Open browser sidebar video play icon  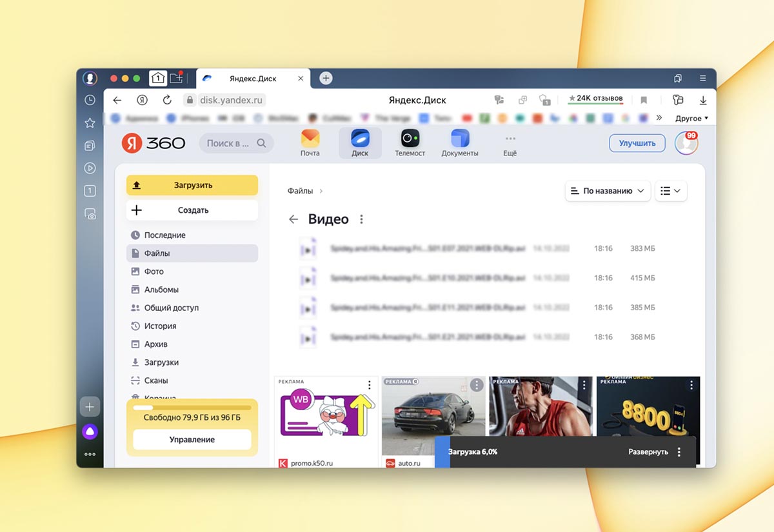tap(90, 168)
